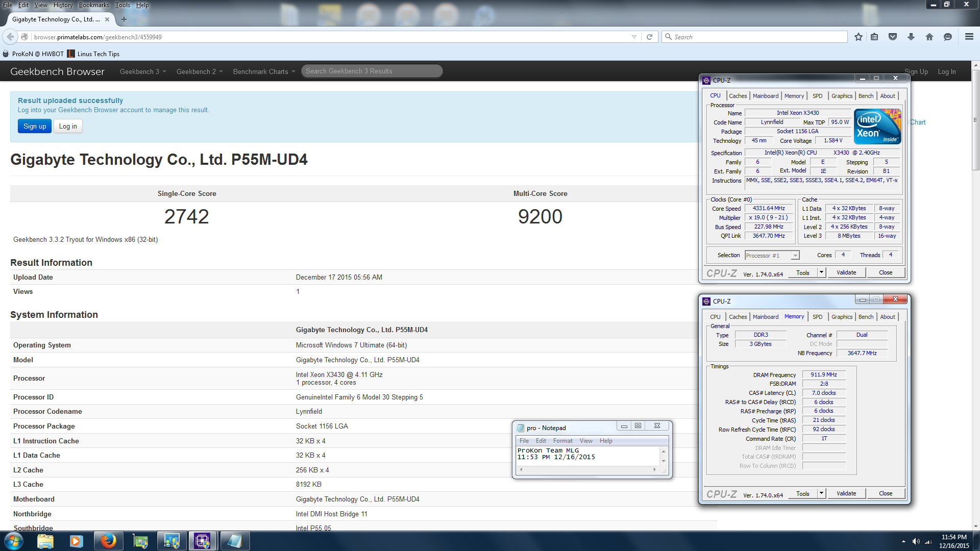The height and width of the screenshot is (551, 980).
Task: Click the site identity globe icon
Action: [x=24, y=37]
